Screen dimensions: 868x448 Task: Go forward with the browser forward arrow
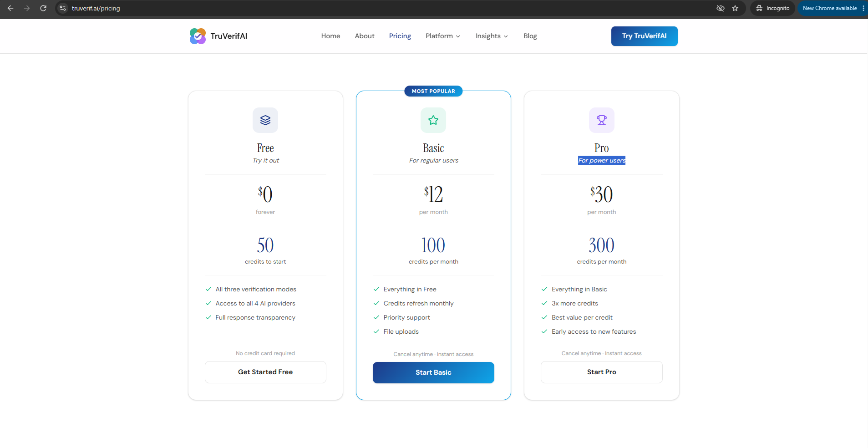(x=27, y=8)
